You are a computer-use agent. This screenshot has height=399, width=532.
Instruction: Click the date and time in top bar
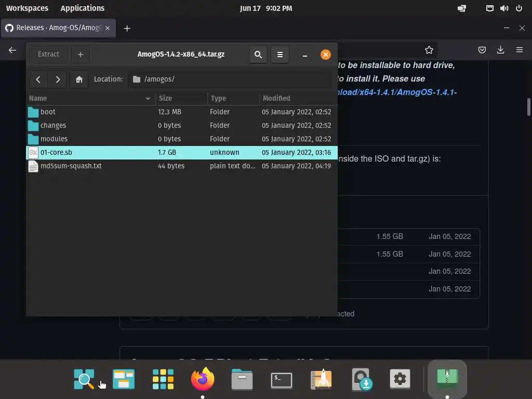click(266, 8)
